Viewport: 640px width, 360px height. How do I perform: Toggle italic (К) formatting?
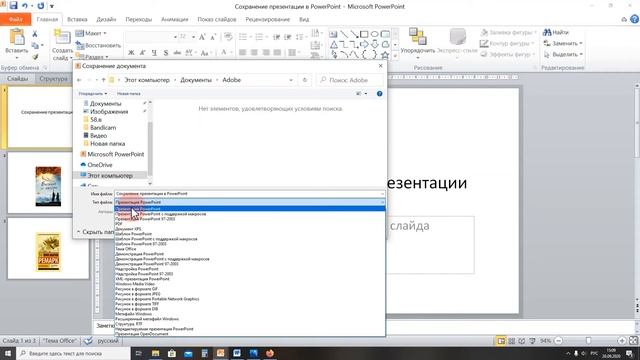142,53
